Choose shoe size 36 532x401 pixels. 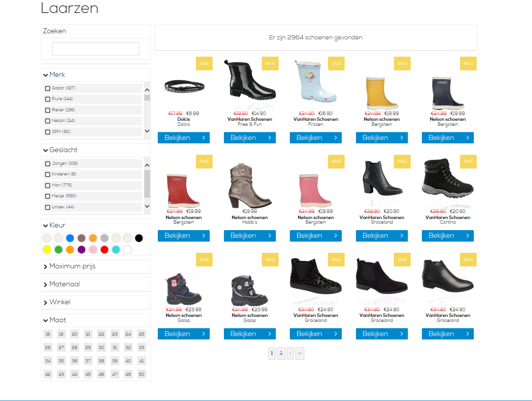click(x=75, y=361)
